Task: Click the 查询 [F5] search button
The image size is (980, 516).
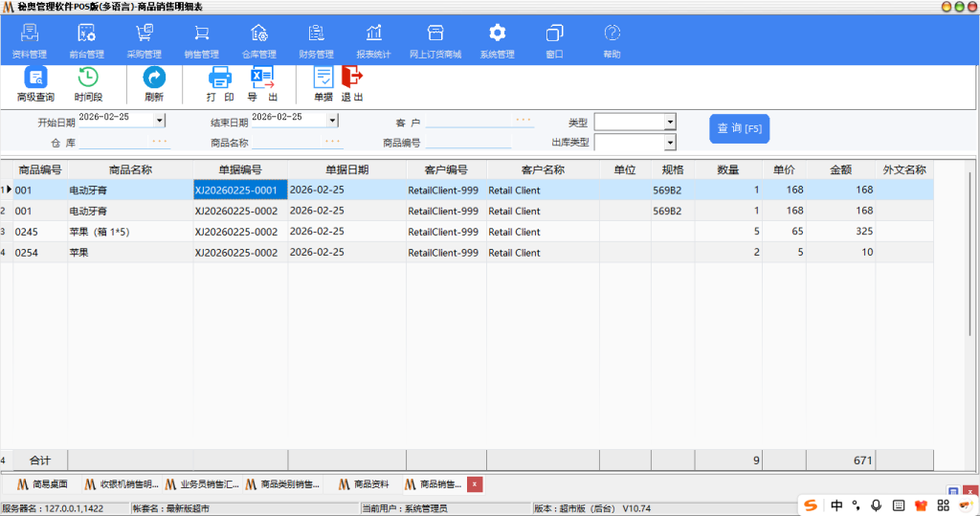Action: coord(739,129)
